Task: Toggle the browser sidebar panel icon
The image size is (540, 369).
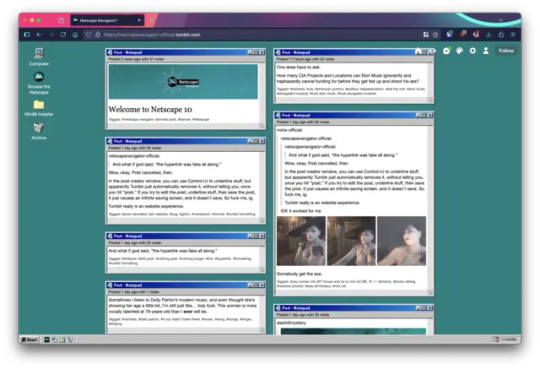Action: pos(27,34)
